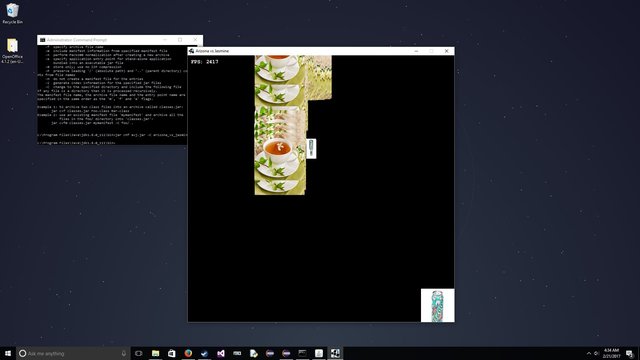Click the Arizona tea can sprite at bottom right
Image resolution: width=640 pixels, height=360 pixels.
coord(438,305)
